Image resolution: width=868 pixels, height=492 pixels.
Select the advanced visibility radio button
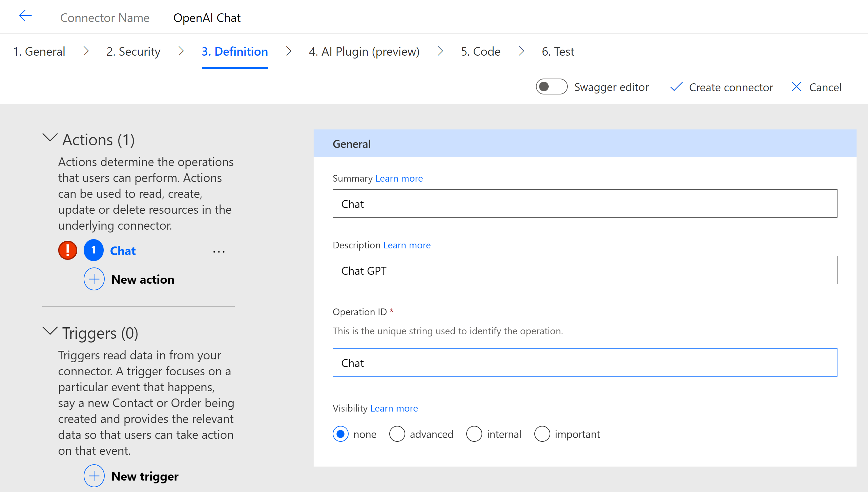pyautogui.click(x=397, y=434)
